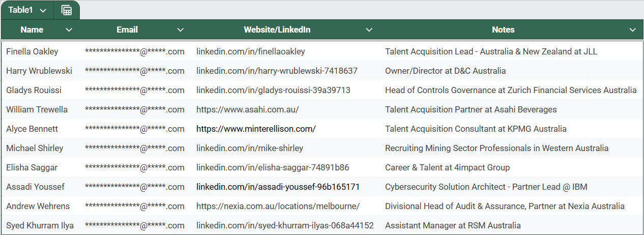Open assadi-youssef LinkedIn link

click(x=278, y=187)
